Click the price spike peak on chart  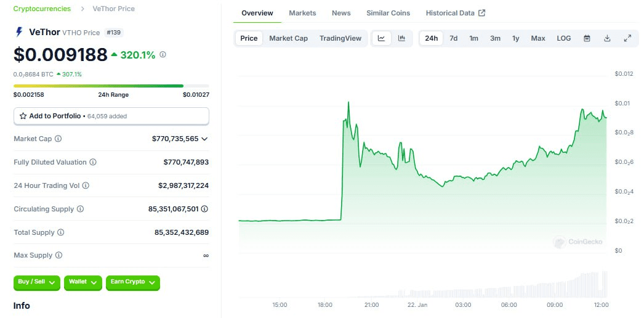click(348, 103)
